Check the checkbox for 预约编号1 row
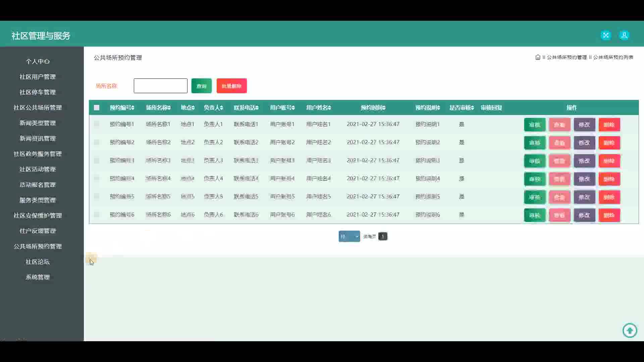The image size is (644, 362). coord(97,124)
